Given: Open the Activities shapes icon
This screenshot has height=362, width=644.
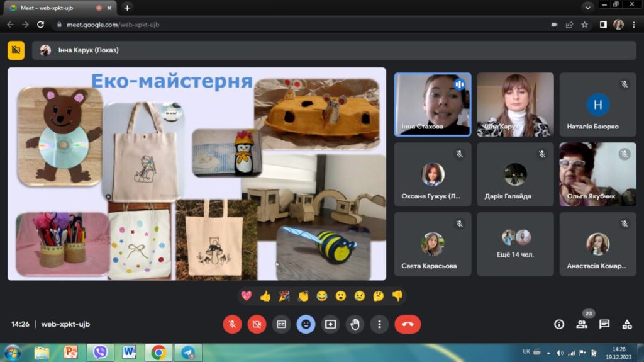Looking at the screenshot, I should [x=627, y=324].
